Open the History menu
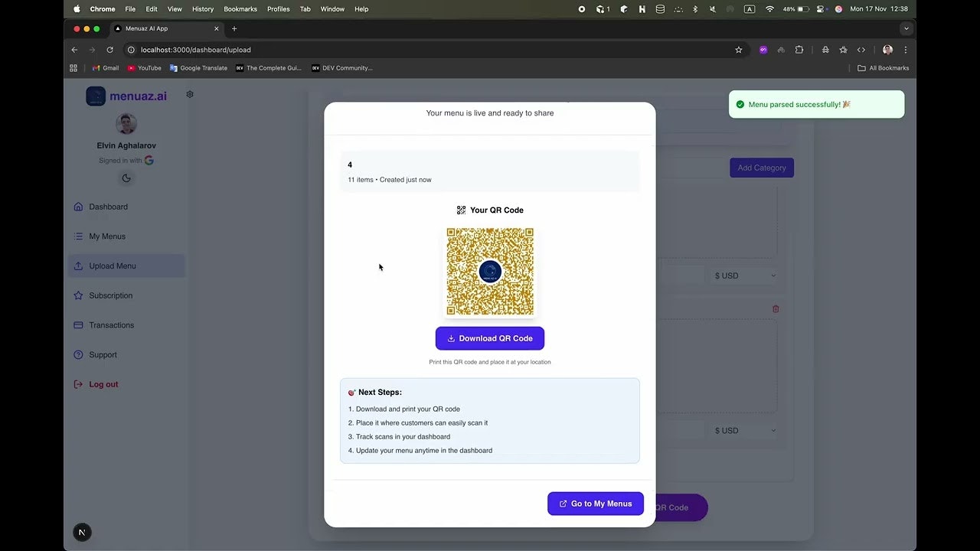 coord(203,9)
